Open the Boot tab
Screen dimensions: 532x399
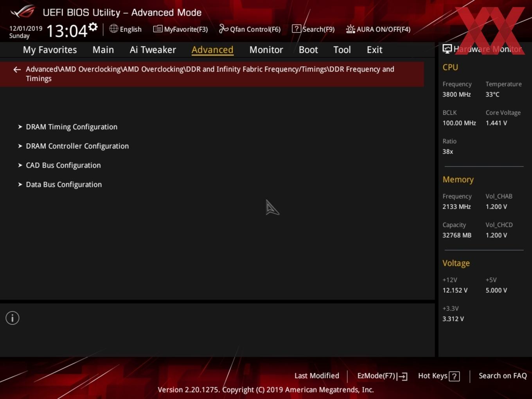[308, 50]
